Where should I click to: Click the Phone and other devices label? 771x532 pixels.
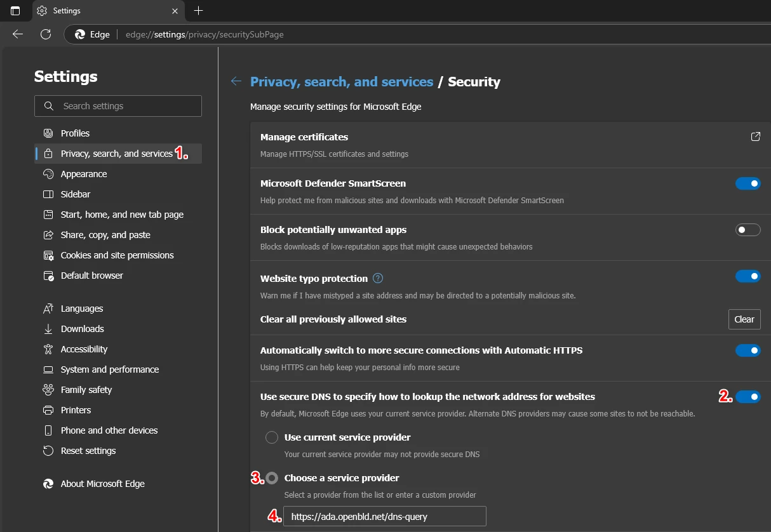[109, 430]
